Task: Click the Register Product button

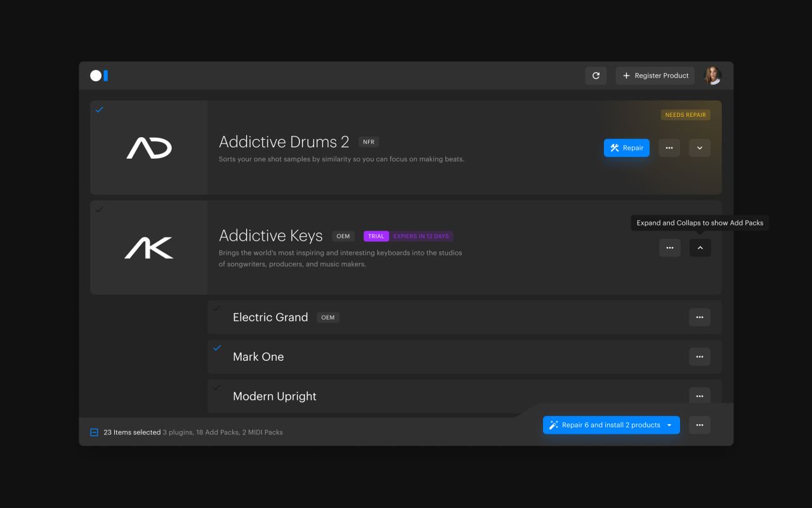Action: coord(655,76)
